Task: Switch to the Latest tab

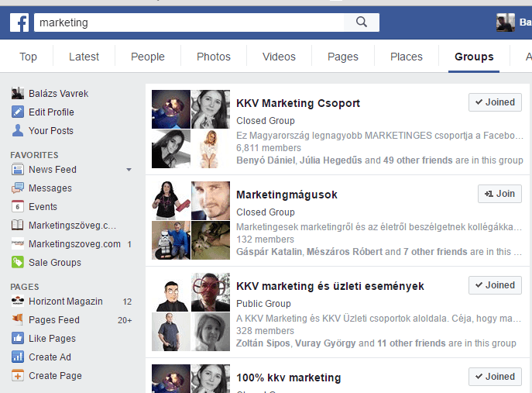Action: [84, 57]
